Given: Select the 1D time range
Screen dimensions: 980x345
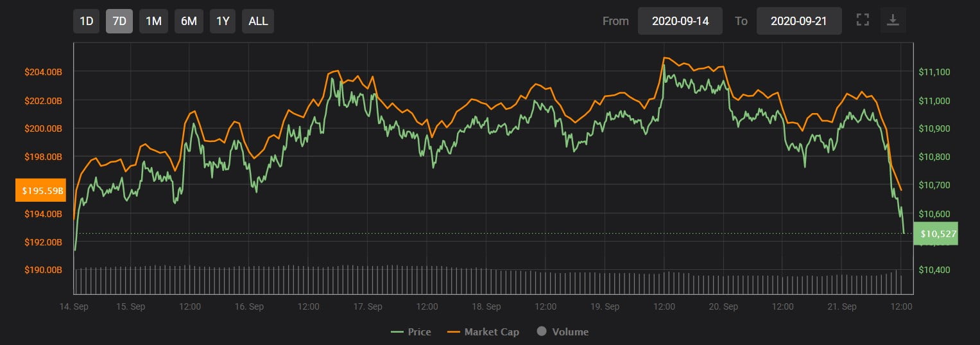Looking at the screenshot, I should coord(86,21).
